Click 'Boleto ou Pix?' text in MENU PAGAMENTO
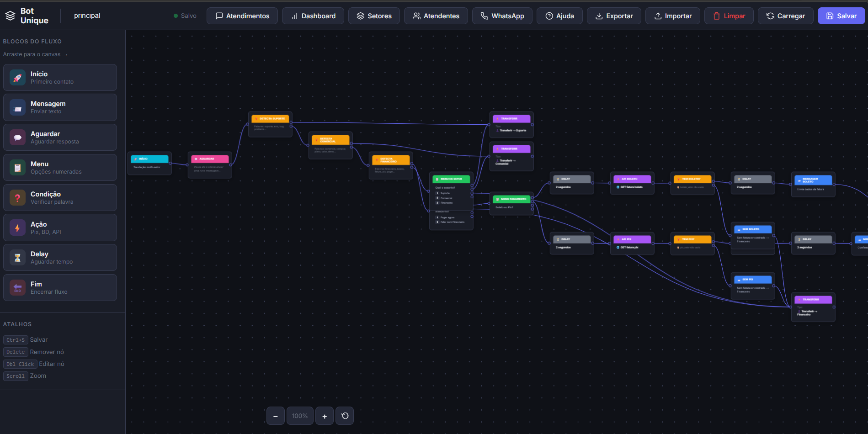The image size is (868, 434). (x=504, y=207)
